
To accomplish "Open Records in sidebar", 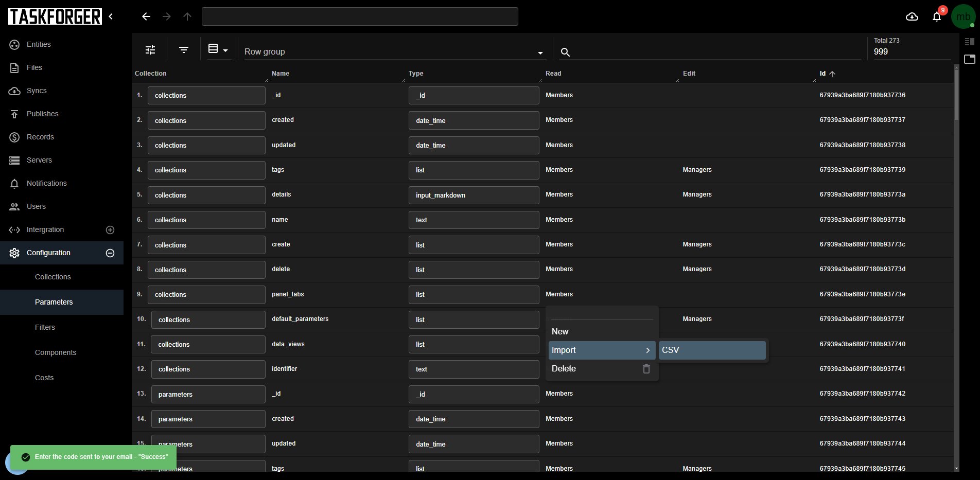I will click(x=62, y=137).
